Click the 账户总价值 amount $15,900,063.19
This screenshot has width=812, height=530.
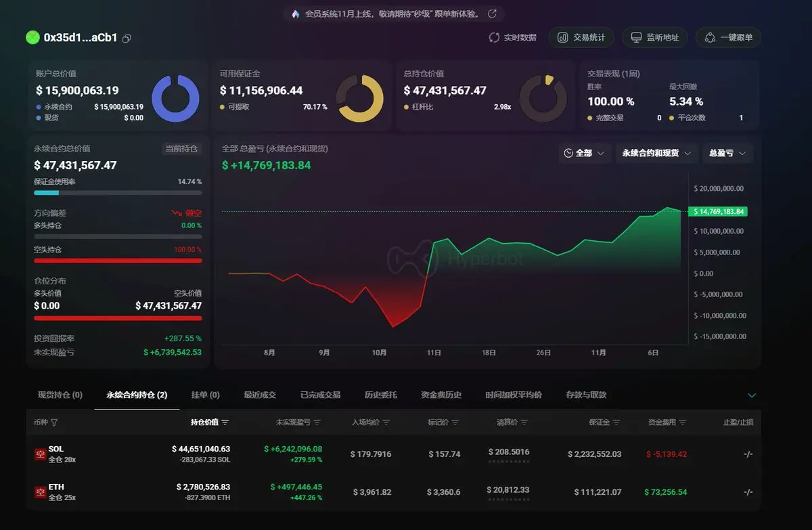(77, 91)
